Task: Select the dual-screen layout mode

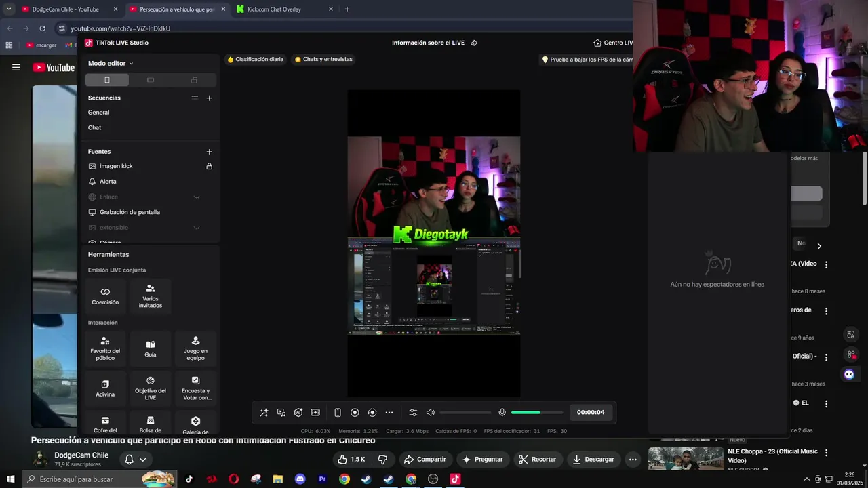Action: click(194, 80)
